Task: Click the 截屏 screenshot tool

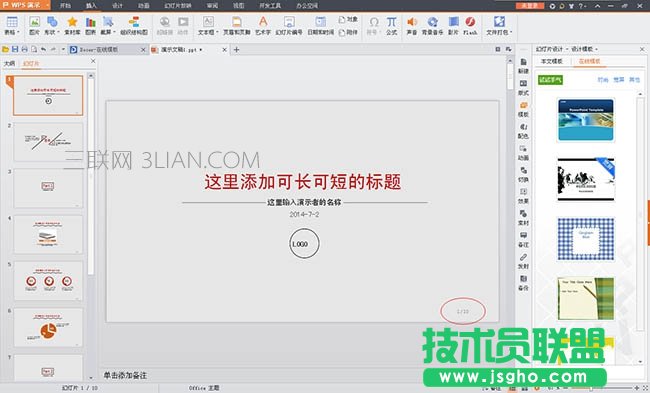Action: pyautogui.click(x=108, y=22)
